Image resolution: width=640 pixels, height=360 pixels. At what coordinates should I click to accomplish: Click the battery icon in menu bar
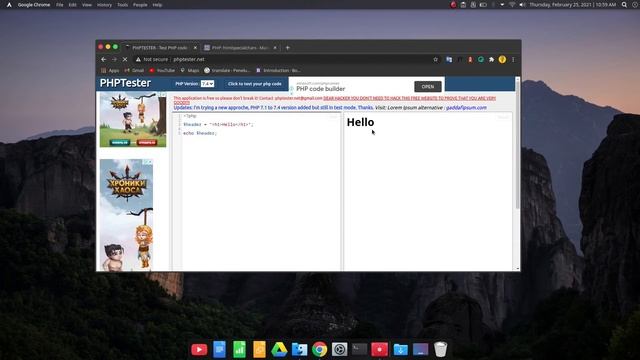pyautogui.click(x=483, y=5)
